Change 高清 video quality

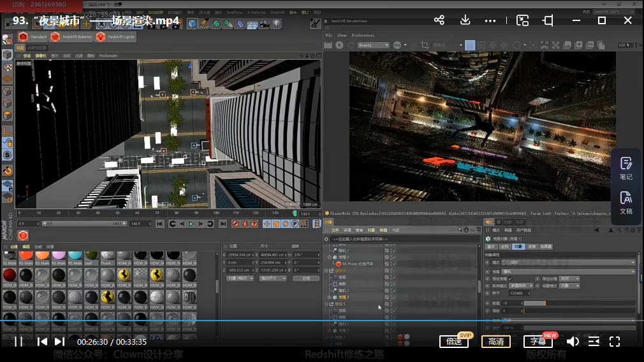coord(495,342)
